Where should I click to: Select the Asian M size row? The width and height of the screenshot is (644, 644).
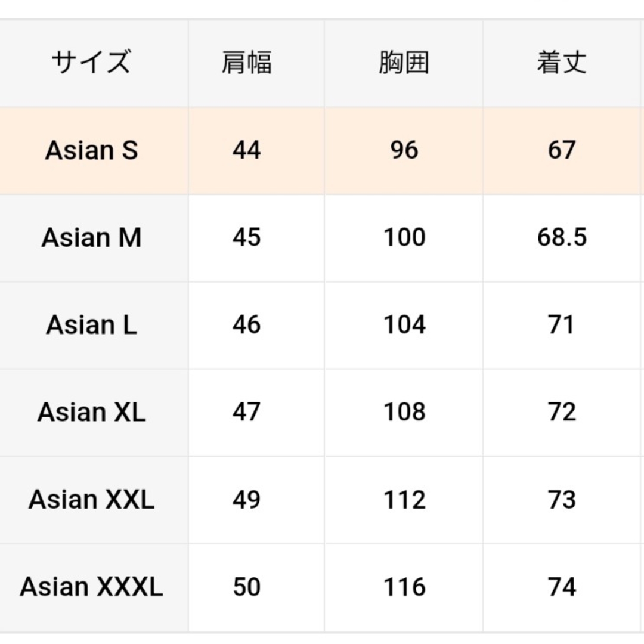321,238
